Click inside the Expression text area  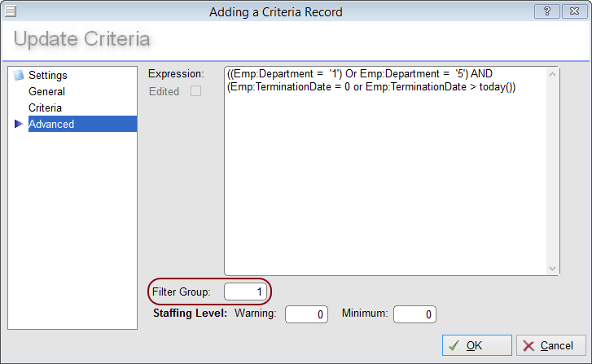pos(386,171)
